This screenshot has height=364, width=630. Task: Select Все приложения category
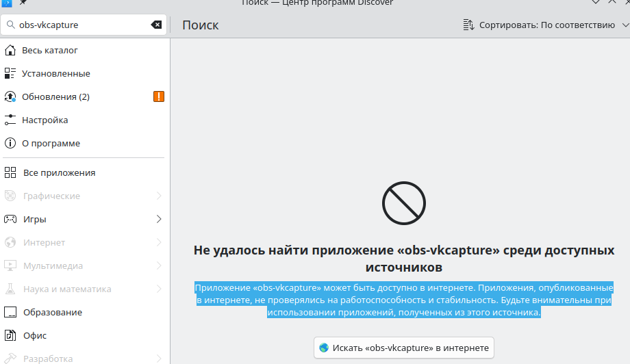pyautogui.click(x=85, y=172)
